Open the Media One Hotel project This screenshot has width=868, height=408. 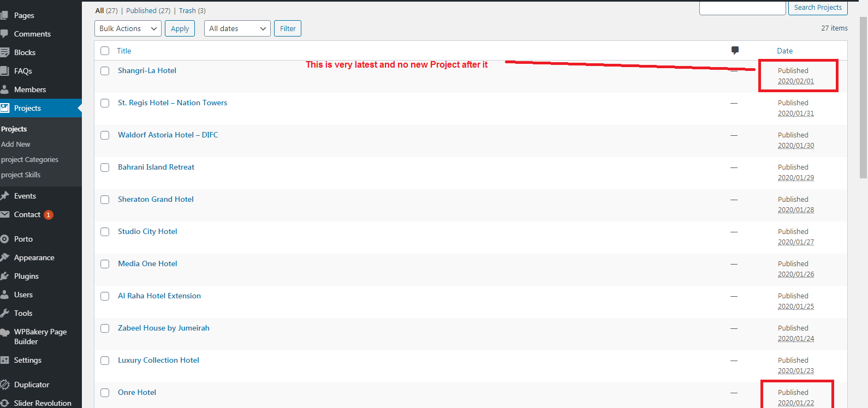147,263
